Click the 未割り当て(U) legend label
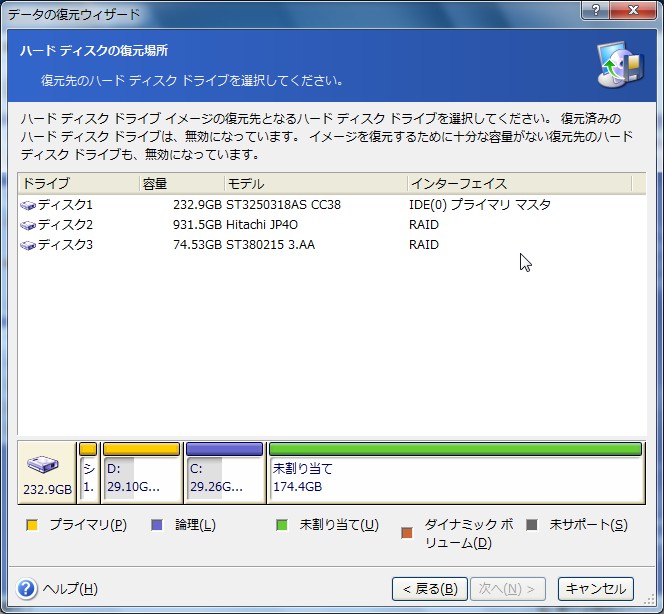 (339, 525)
